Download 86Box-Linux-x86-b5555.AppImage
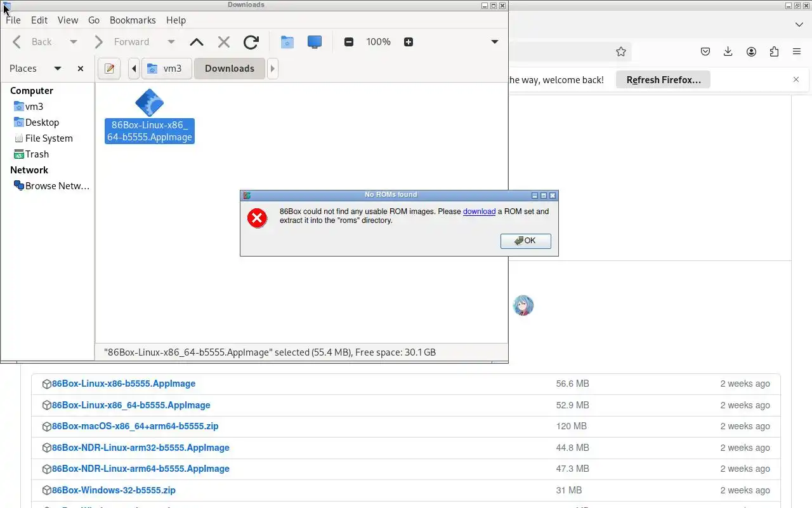 click(x=124, y=384)
